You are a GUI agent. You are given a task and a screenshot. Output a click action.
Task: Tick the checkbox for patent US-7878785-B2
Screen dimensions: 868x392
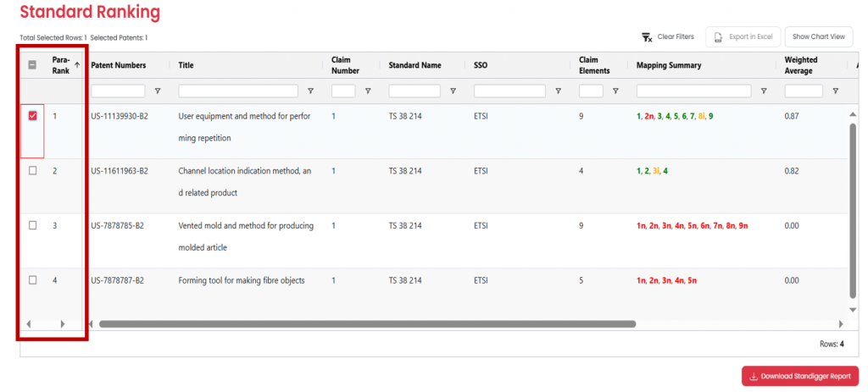coord(33,225)
